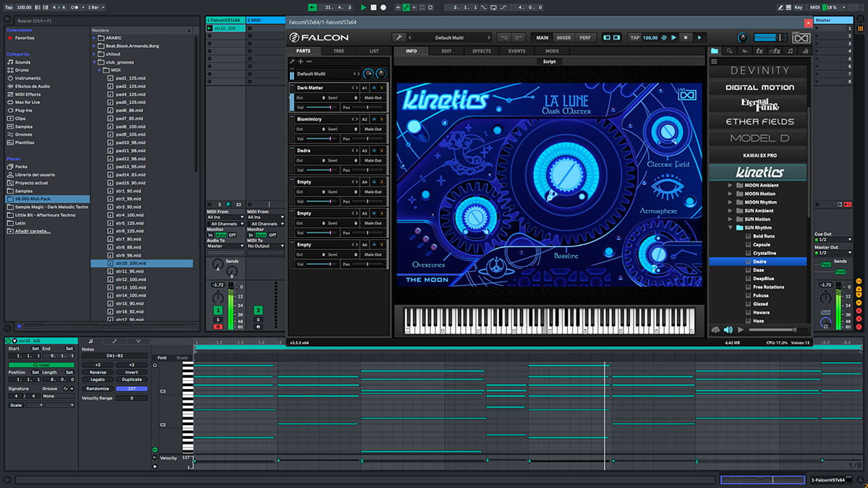Click the Legato button in clip view
The image size is (868, 488).
(98, 380)
